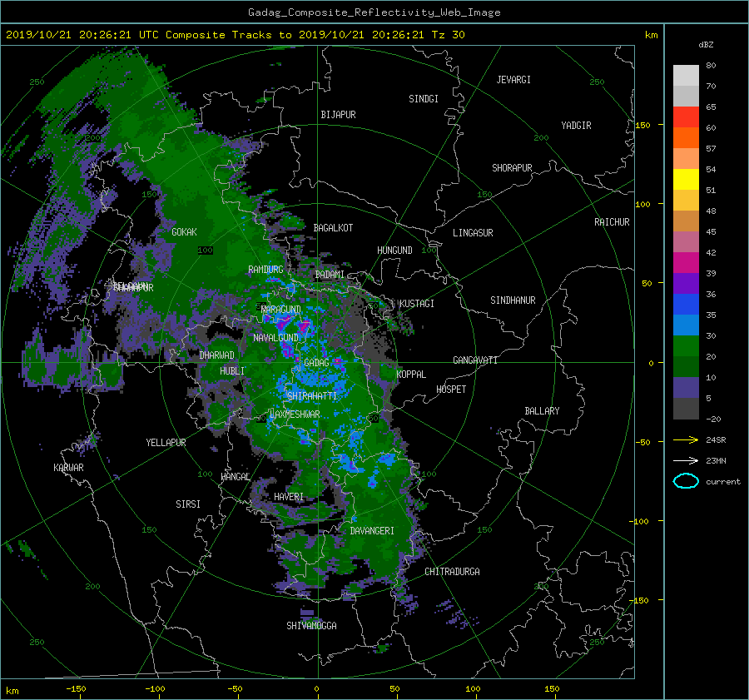Click the SINDHANUR city label

(513, 300)
